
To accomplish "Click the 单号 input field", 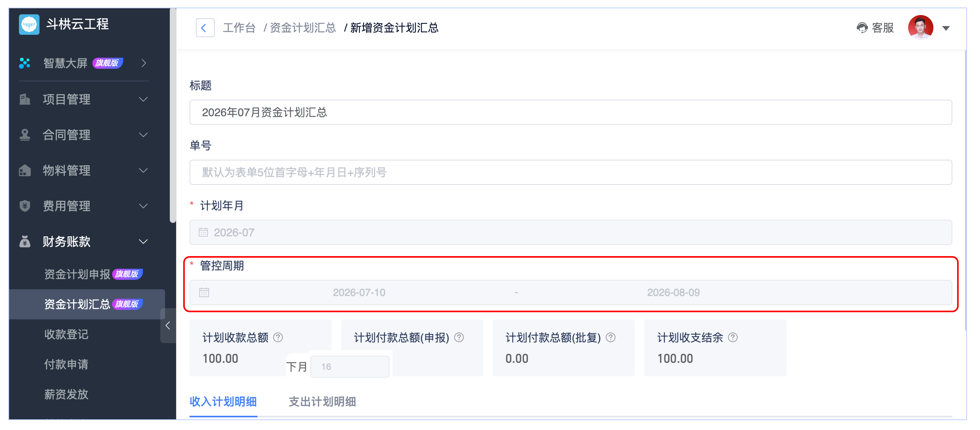I will 571,172.
